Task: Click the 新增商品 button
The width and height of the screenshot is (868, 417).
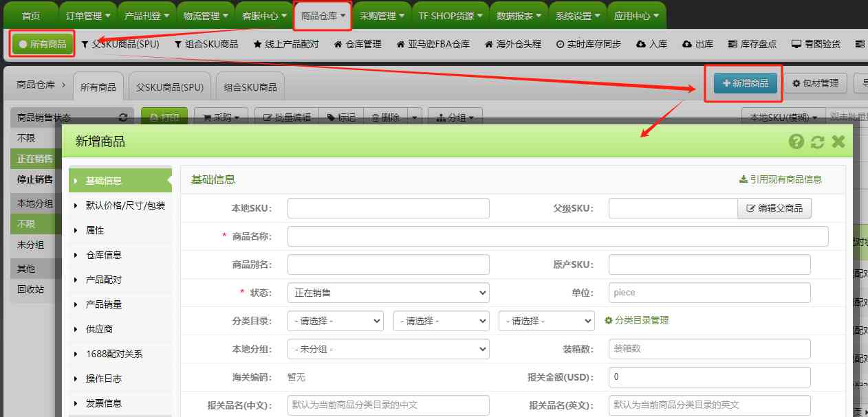Action: 744,82
